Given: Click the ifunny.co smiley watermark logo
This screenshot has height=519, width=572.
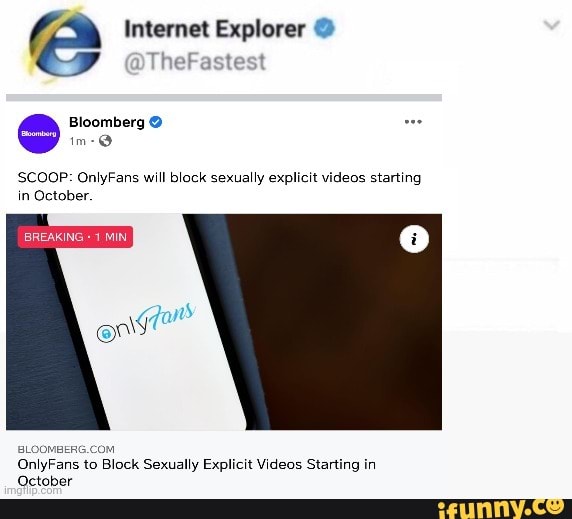Looking at the screenshot, I should point(503,508).
